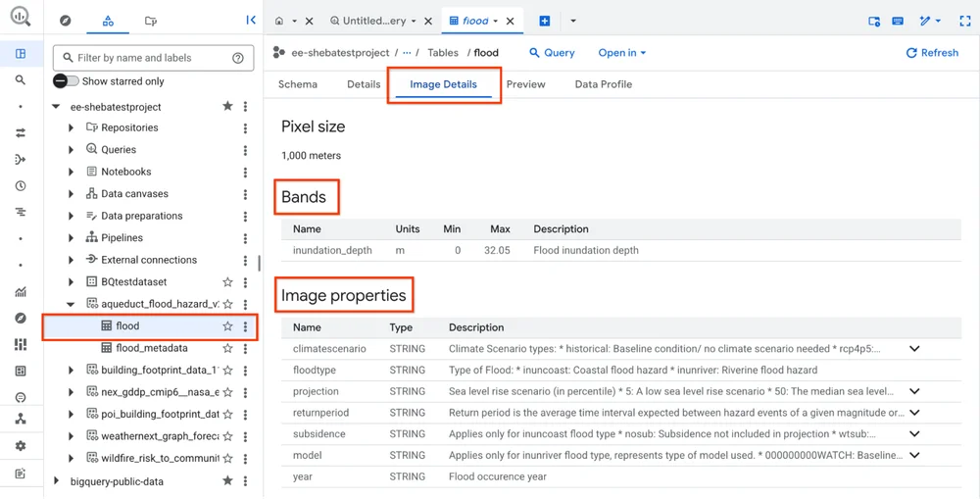The height and width of the screenshot is (499, 980).
Task: Expand the model description chevron
Action: [x=914, y=455]
